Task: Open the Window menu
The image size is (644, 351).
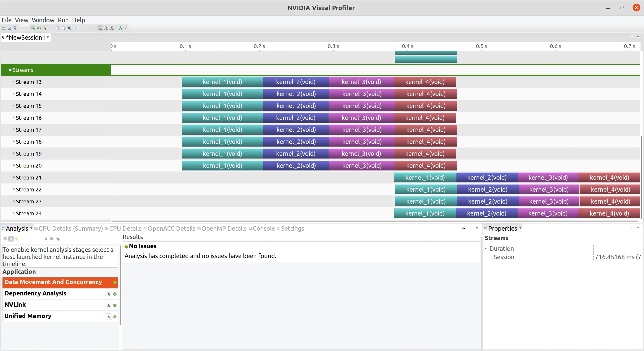Action: coord(43,20)
